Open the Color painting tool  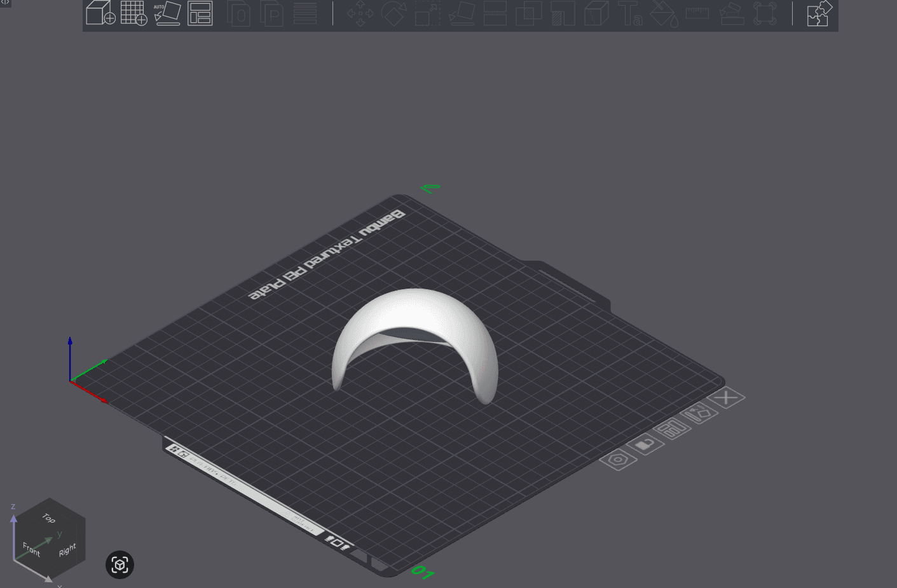(x=665, y=13)
